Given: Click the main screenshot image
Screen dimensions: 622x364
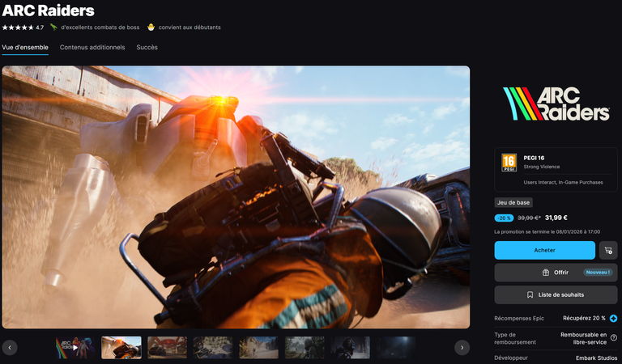Looking at the screenshot, I should [236, 197].
